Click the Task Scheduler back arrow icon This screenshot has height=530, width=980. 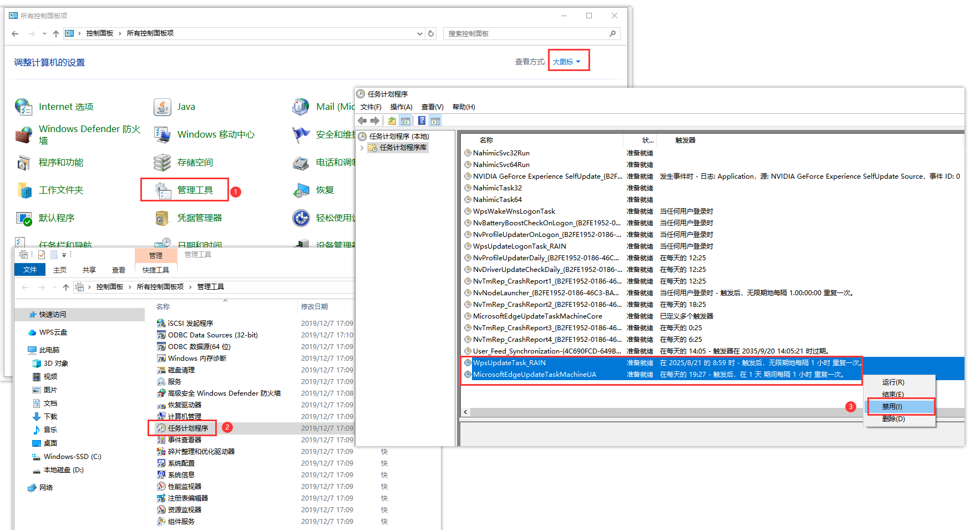(x=362, y=120)
